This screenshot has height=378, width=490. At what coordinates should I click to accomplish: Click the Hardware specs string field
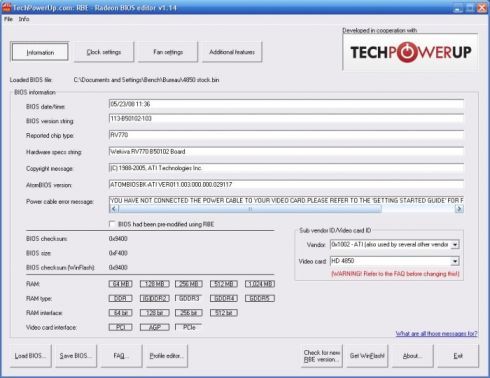tap(286, 152)
